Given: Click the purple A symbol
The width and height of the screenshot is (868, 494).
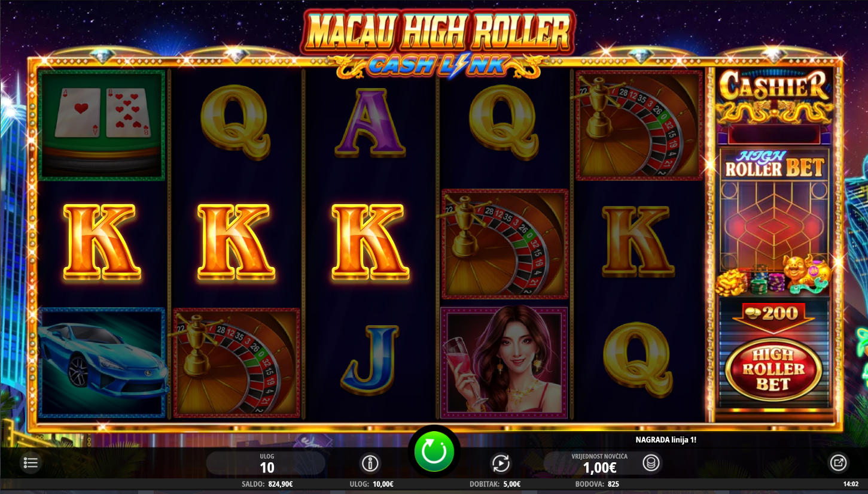Looking at the screenshot, I should [370, 123].
